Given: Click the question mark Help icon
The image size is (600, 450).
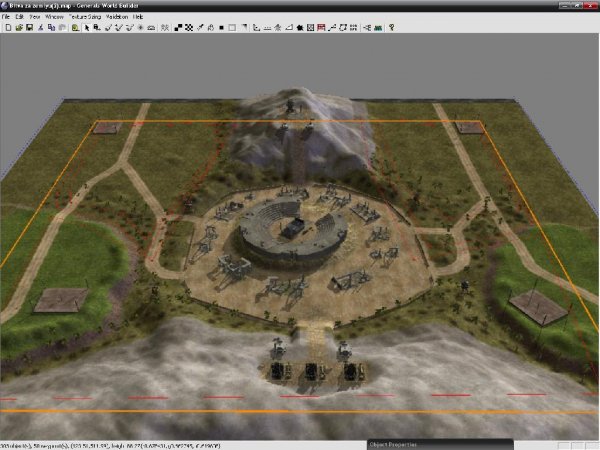Looking at the screenshot, I should [391, 27].
